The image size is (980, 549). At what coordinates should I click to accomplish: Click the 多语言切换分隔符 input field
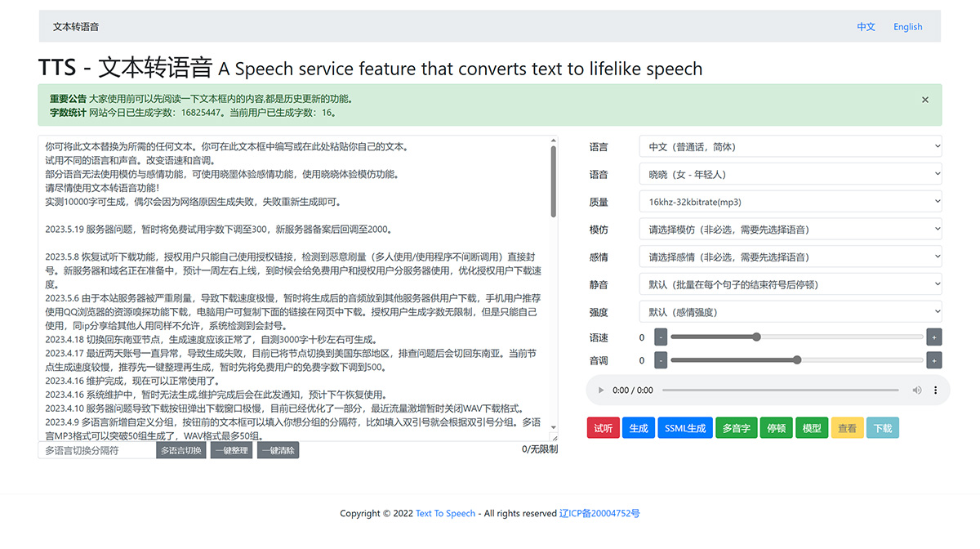(x=94, y=449)
